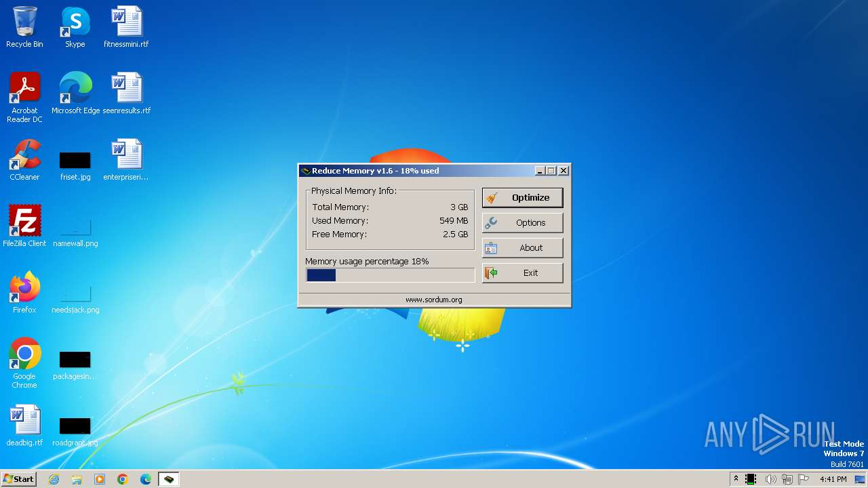The width and height of the screenshot is (868, 488).
Task: Select the Used Memory 549 MB value
Action: (x=454, y=221)
